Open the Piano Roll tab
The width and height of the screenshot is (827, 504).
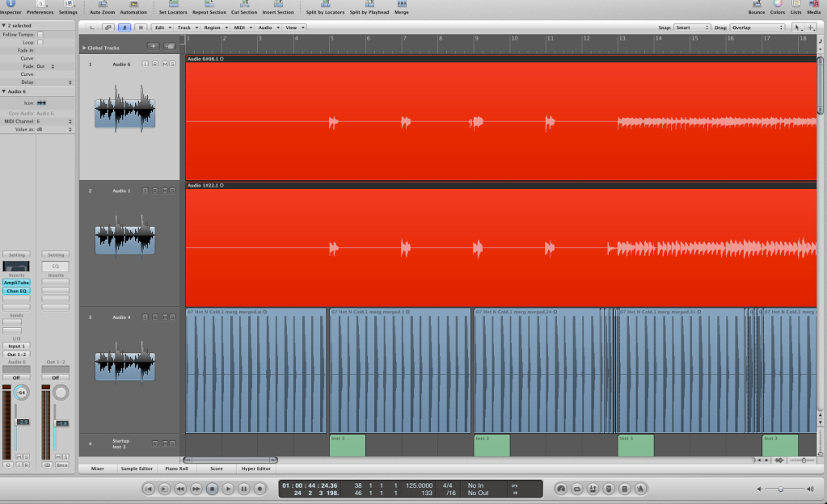(x=176, y=468)
